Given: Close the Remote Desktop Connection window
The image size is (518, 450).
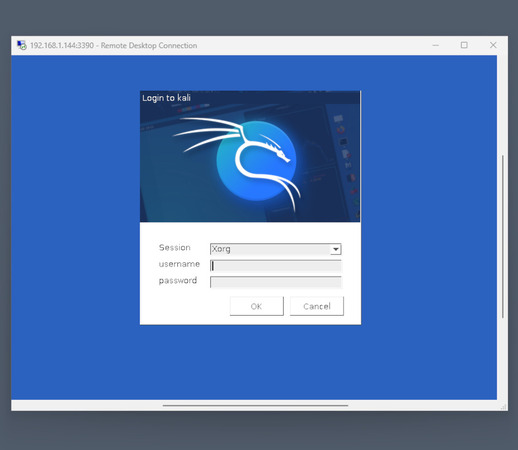Looking at the screenshot, I should tap(493, 45).
